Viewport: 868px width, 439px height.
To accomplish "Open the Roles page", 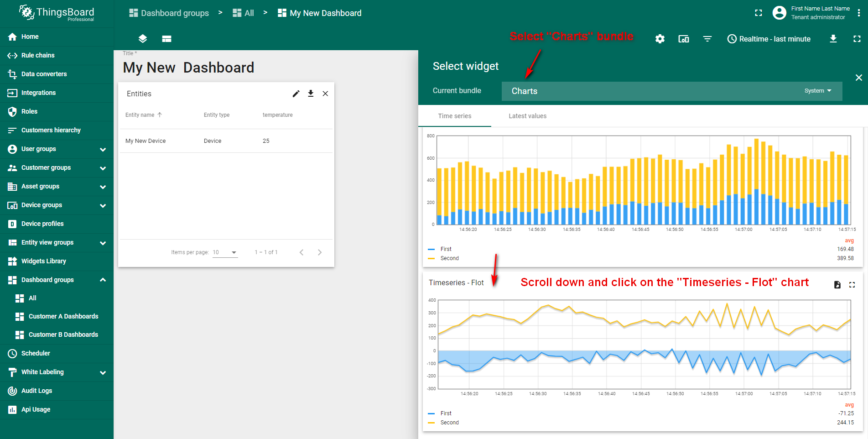I will click(57, 111).
